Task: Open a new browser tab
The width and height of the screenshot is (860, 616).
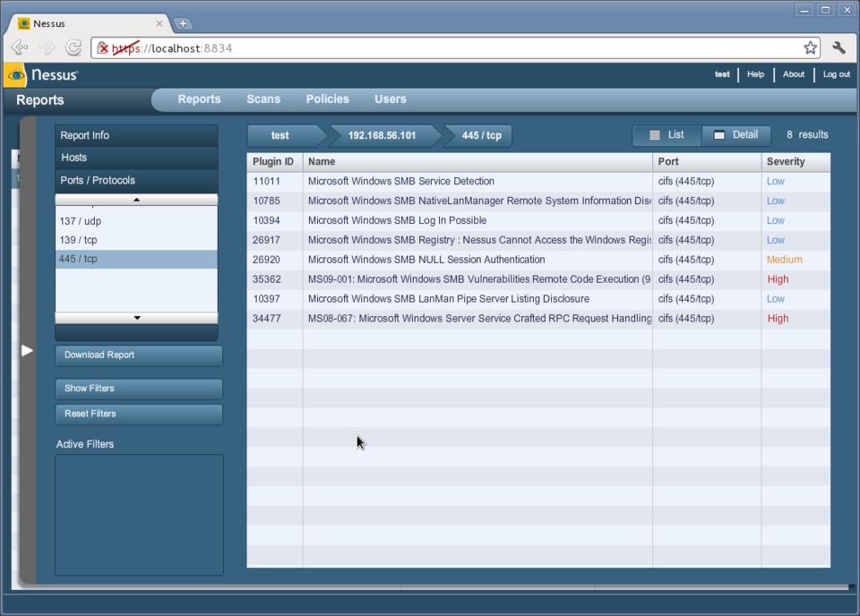Action: (184, 23)
